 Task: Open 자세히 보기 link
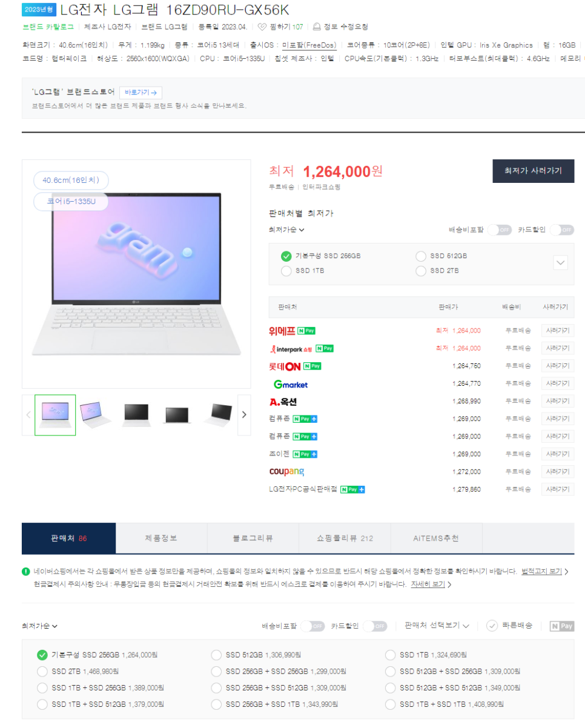428,584
